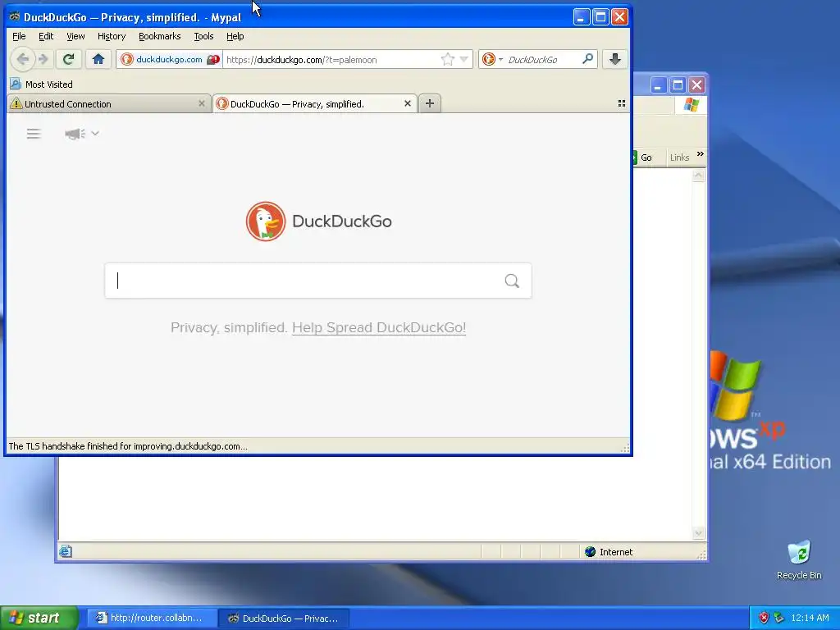Click the megaphone icon on the page
This screenshot has width=840, height=630.
[75, 134]
